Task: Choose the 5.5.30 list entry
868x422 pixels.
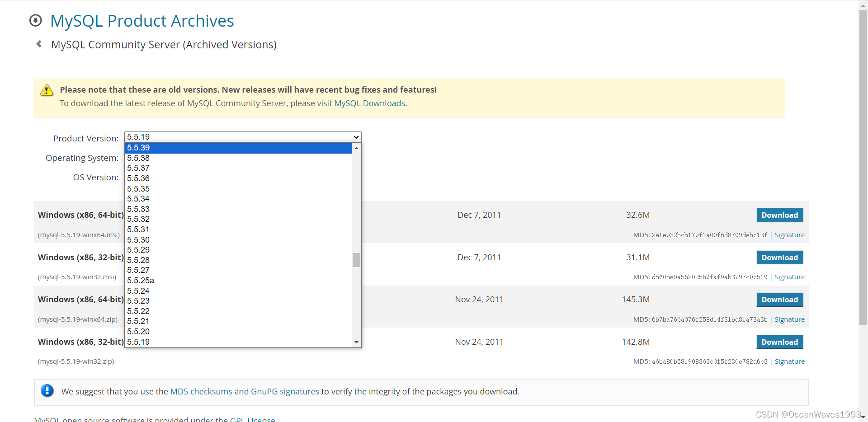Action: point(238,240)
